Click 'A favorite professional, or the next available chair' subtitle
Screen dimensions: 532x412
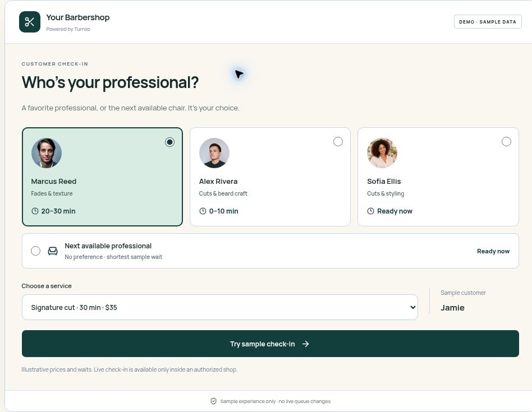[130, 108]
